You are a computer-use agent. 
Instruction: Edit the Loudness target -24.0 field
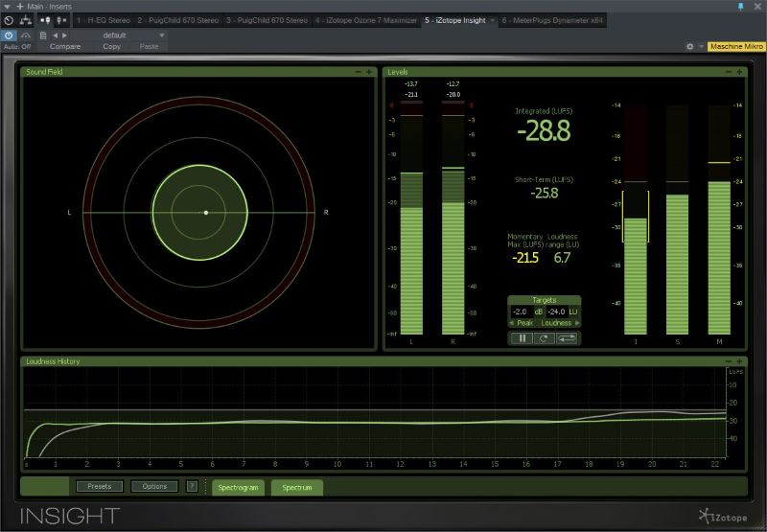[556, 312]
